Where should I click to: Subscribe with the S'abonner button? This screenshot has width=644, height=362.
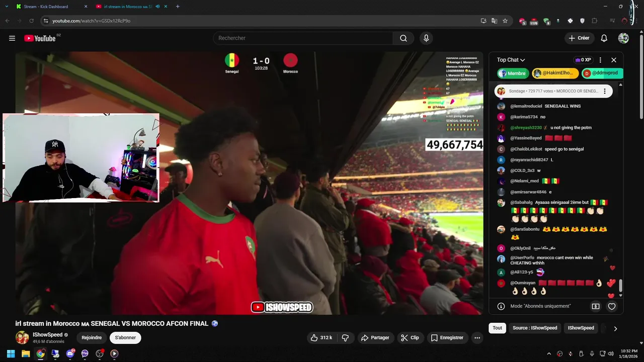(x=125, y=338)
